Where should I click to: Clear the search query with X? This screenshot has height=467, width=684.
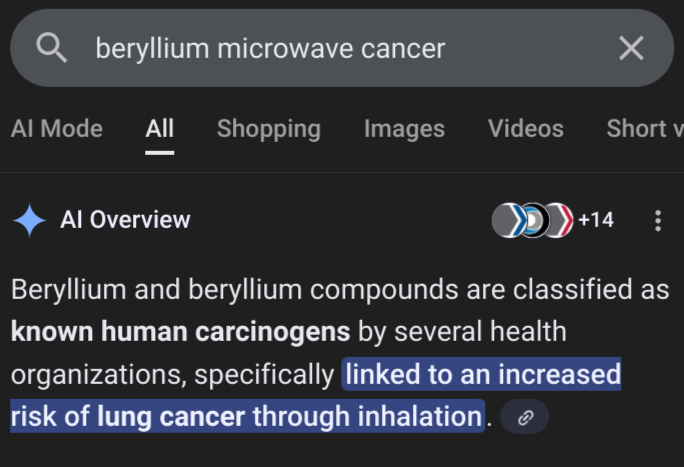coord(631,48)
